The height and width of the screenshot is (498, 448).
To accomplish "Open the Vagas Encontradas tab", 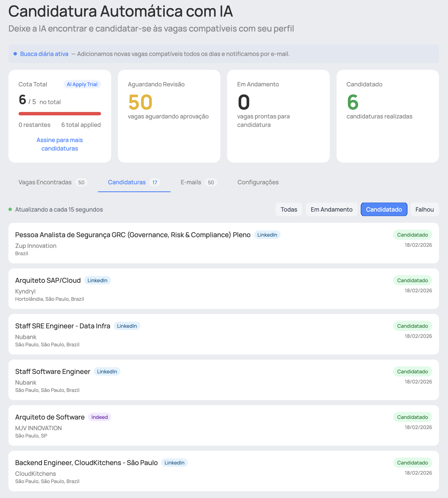I will click(53, 182).
